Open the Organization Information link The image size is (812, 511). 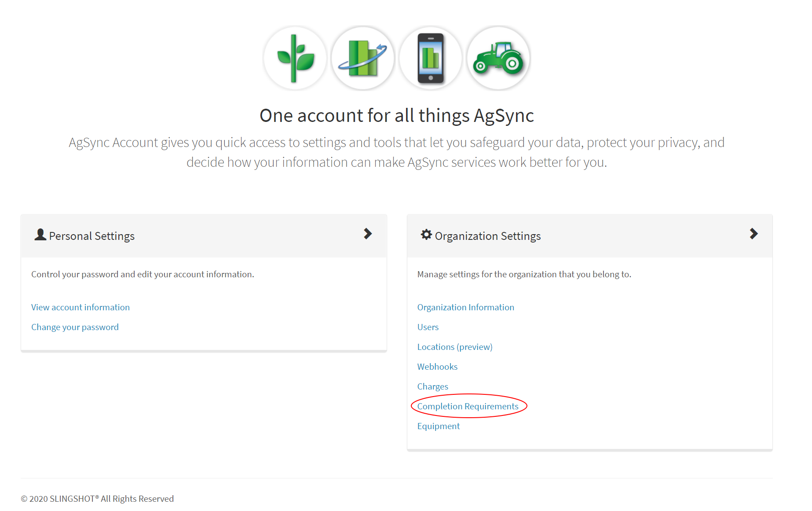pyautogui.click(x=466, y=307)
